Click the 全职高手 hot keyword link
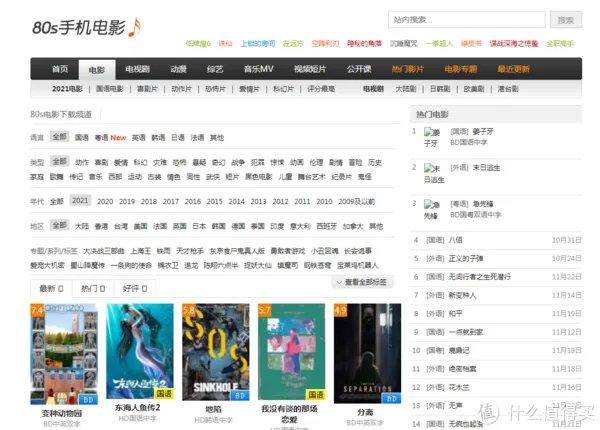600x430 pixels. (x=560, y=44)
